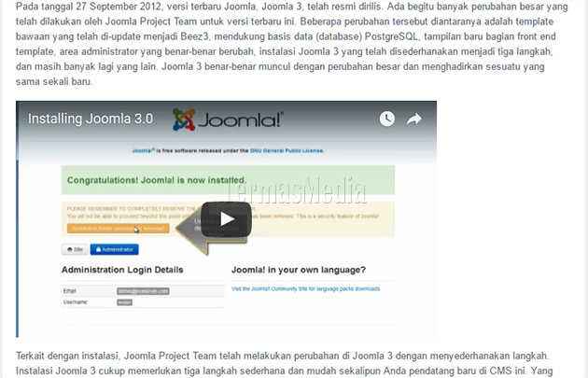Click the Joomla! logo in video

228,119
